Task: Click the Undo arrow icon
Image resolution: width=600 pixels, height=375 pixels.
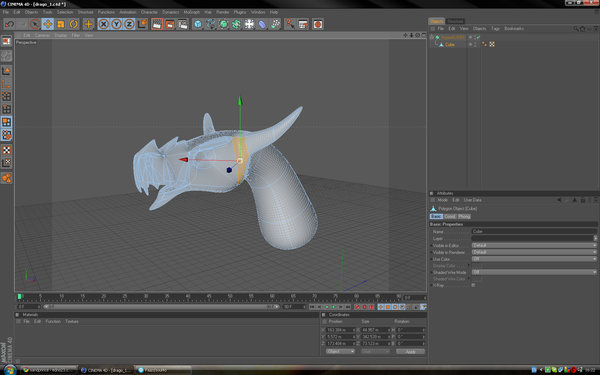Action: pos(9,24)
